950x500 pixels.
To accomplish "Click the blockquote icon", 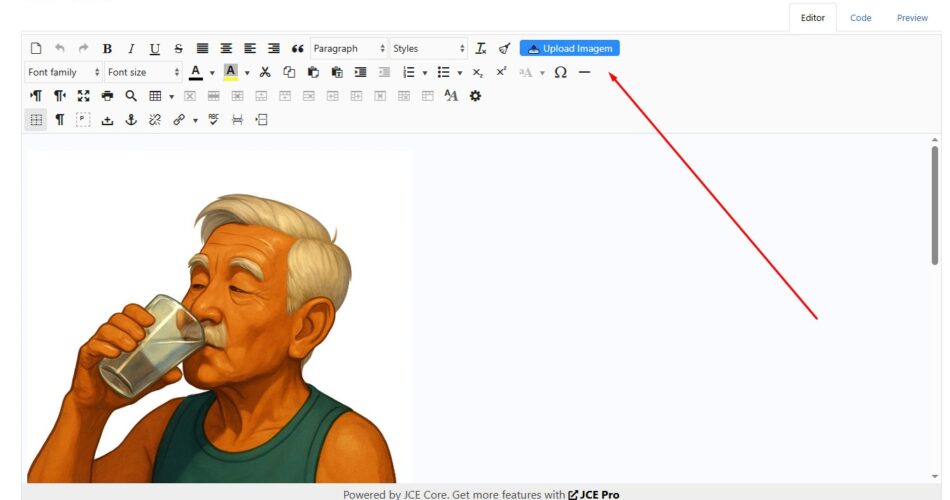I will click(x=297, y=48).
